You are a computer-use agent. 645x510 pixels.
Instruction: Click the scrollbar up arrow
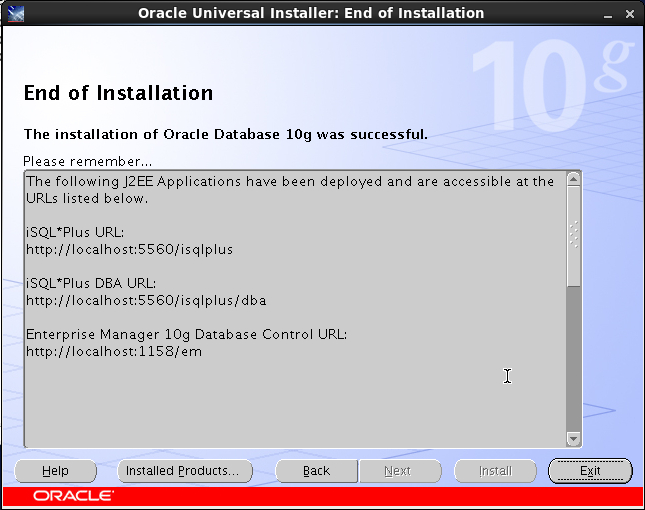pyautogui.click(x=573, y=179)
